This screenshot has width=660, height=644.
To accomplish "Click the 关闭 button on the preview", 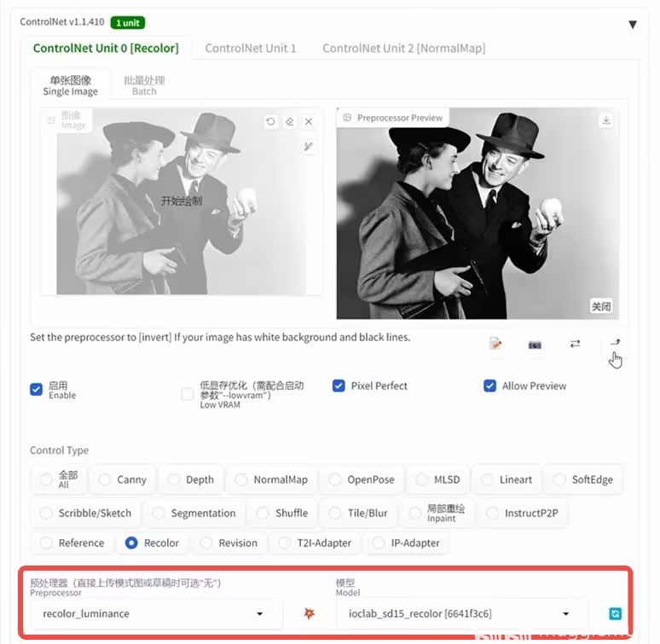I will point(600,307).
